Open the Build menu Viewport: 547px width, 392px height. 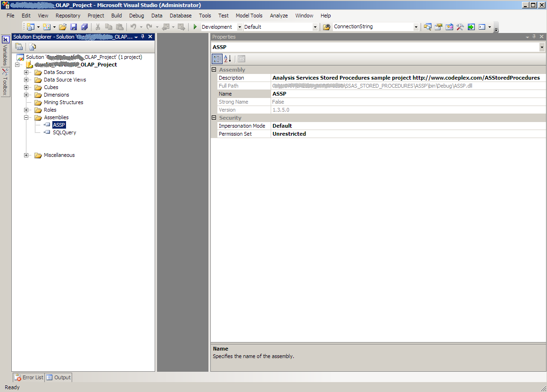pyautogui.click(x=116, y=16)
